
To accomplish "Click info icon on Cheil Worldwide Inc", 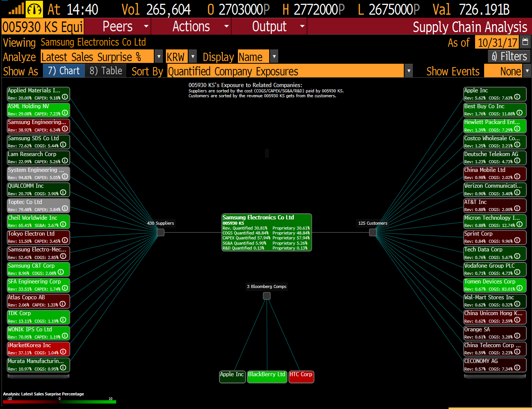I will click(63, 224).
